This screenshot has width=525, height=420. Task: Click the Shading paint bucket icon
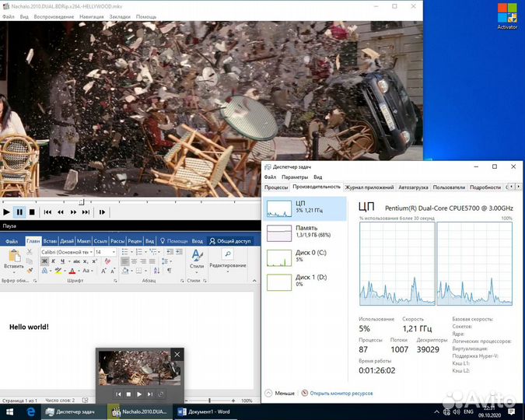pyautogui.click(x=125, y=271)
